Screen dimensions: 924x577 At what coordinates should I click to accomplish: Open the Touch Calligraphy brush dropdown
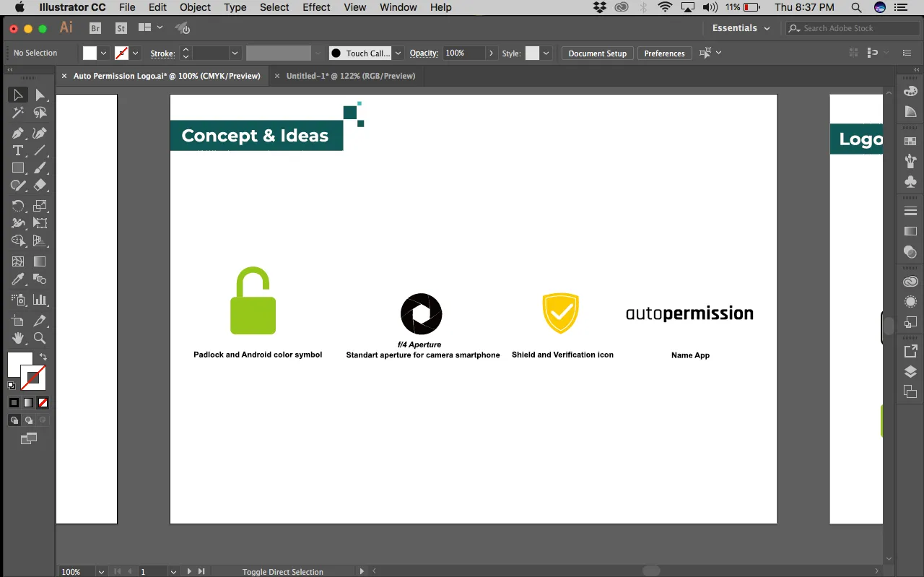tap(398, 53)
